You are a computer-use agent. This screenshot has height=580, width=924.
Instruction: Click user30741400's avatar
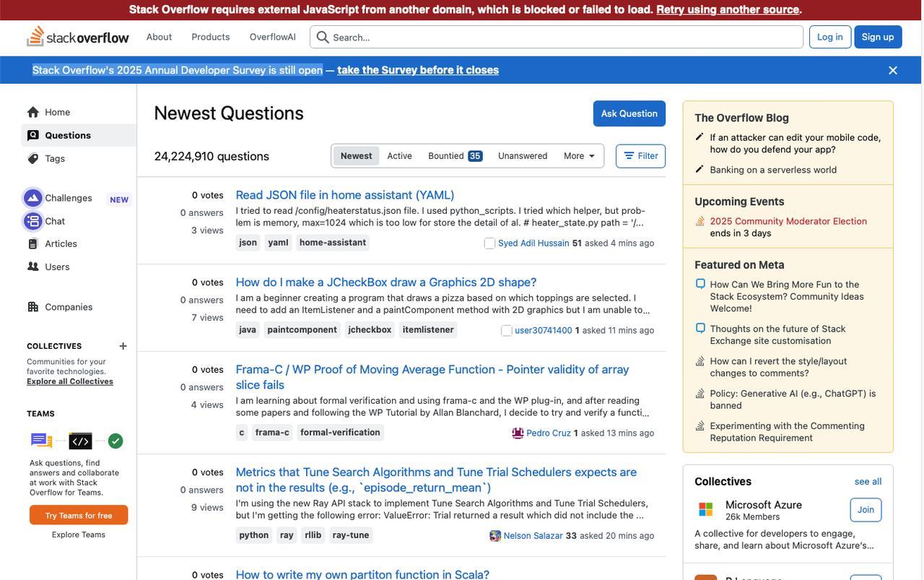(x=507, y=331)
